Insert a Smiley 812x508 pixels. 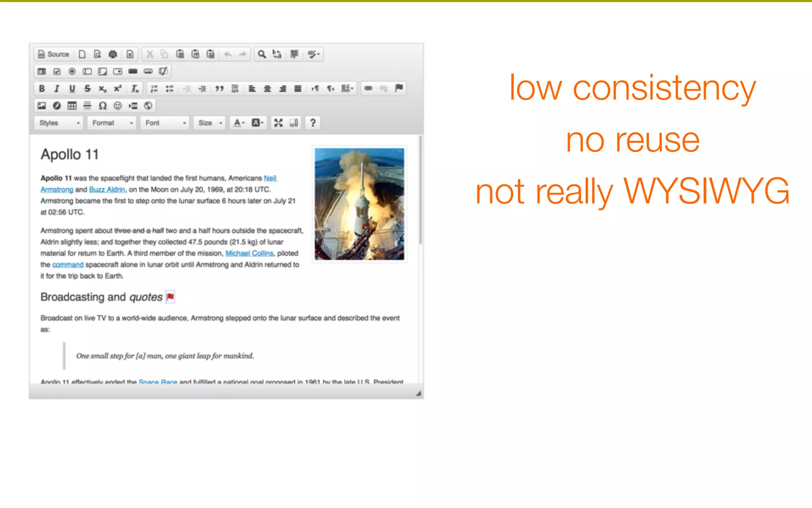(x=118, y=106)
